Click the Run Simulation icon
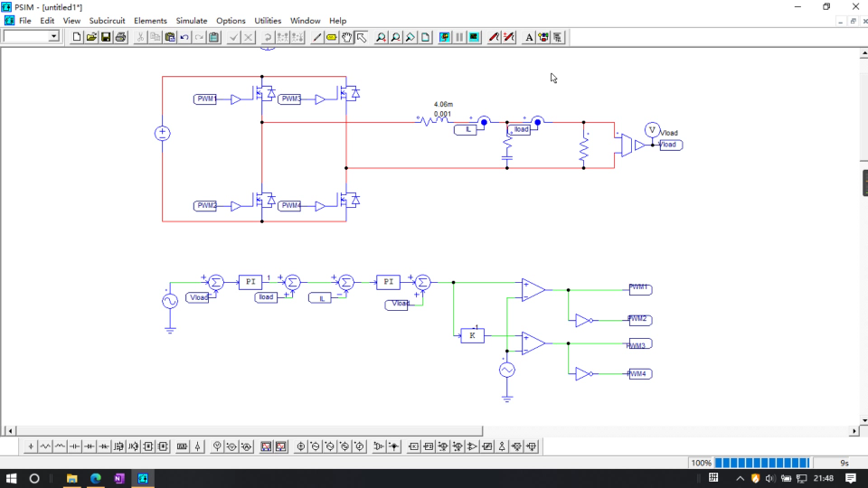Image resolution: width=868 pixels, height=488 pixels. coord(445,37)
